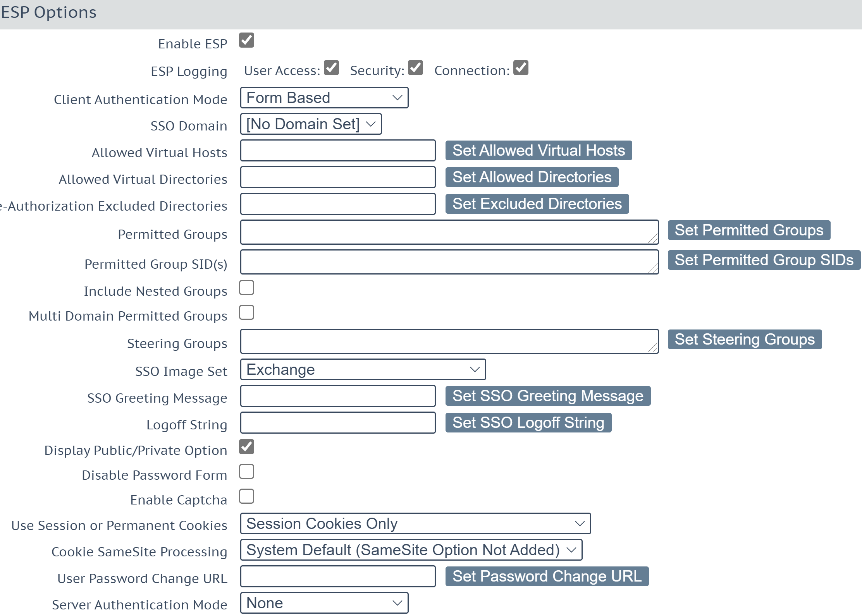The image size is (862, 616).
Task: Focus Pre-Authorization Excluded Directories field
Action: [x=338, y=204]
